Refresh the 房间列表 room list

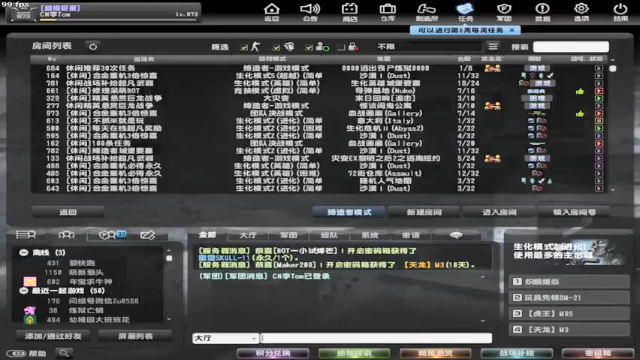93,47
